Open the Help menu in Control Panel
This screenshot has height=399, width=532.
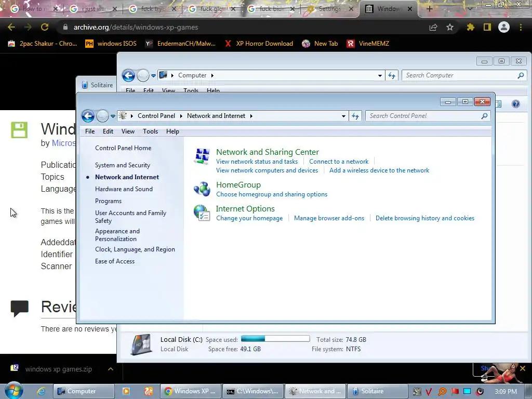(172, 131)
